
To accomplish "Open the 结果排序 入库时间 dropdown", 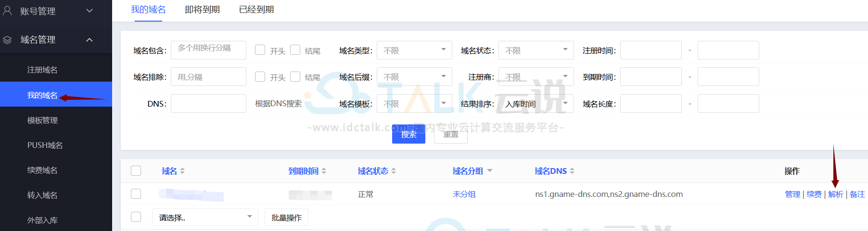I will 536,104.
